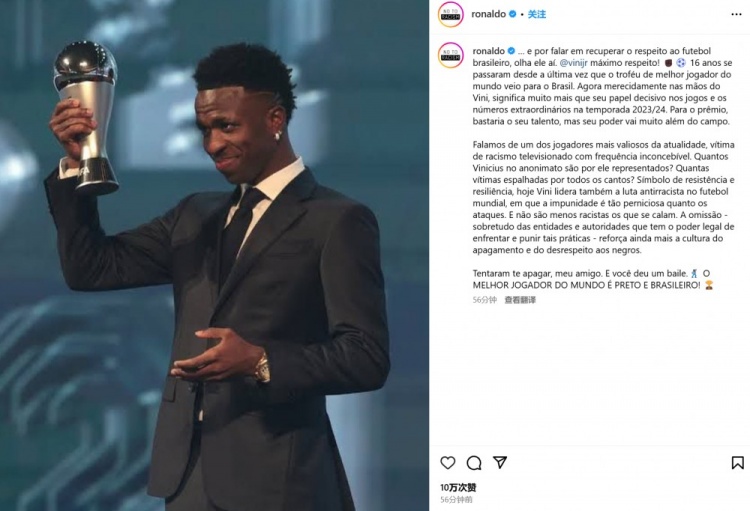This screenshot has width=750, height=511.
Task: Follow ronaldo using the 关注 button
Action: pyautogui.click(x=537, y=14)
